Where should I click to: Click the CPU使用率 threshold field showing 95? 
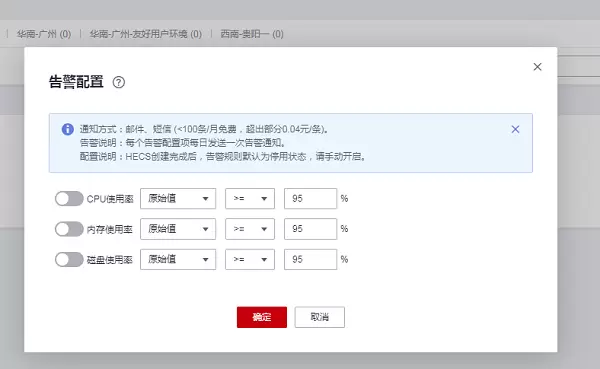point(310,198)
